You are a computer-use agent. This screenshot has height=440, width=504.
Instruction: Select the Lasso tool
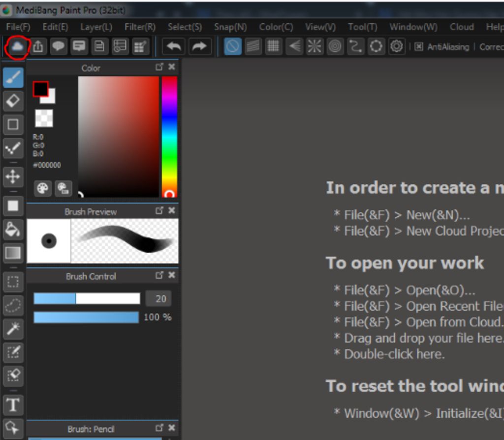pos(13,305)
